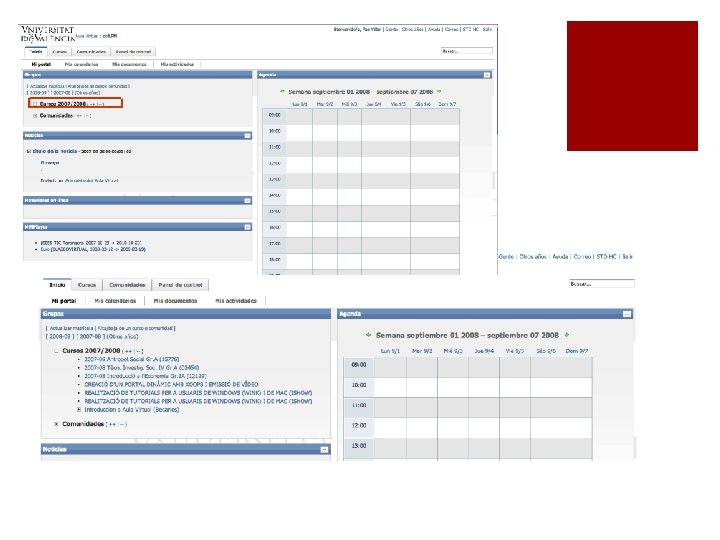Go to previous week in small upper Agenda
Viewport: 720px width, 540px height.
coord(282,92)
